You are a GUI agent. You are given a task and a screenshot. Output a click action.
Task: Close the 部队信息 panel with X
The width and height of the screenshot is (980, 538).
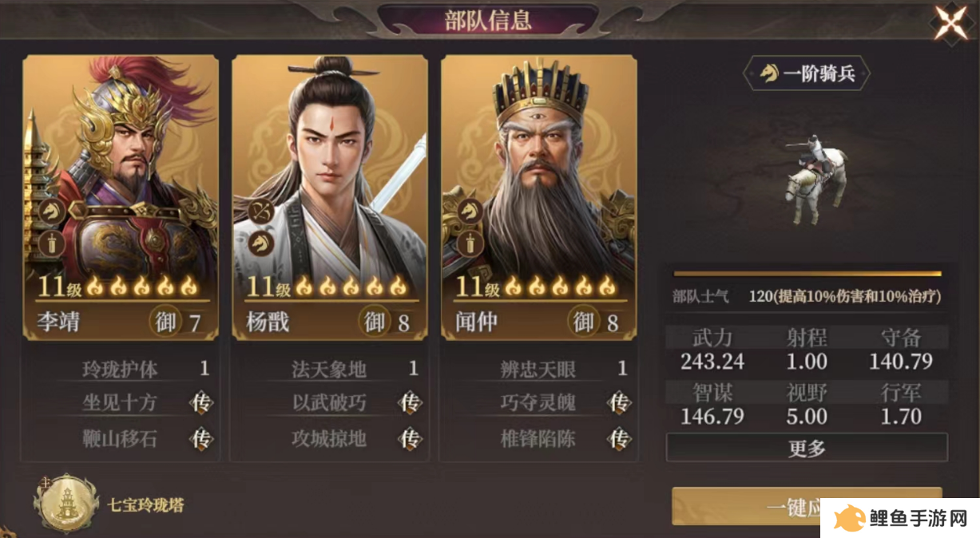(x=951, y=22)
